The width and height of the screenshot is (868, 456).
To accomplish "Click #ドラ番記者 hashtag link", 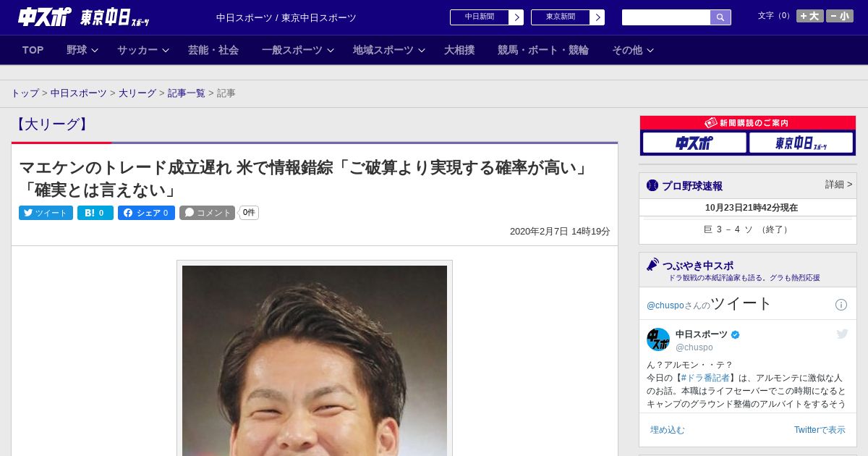I will [x=705, y=378].
